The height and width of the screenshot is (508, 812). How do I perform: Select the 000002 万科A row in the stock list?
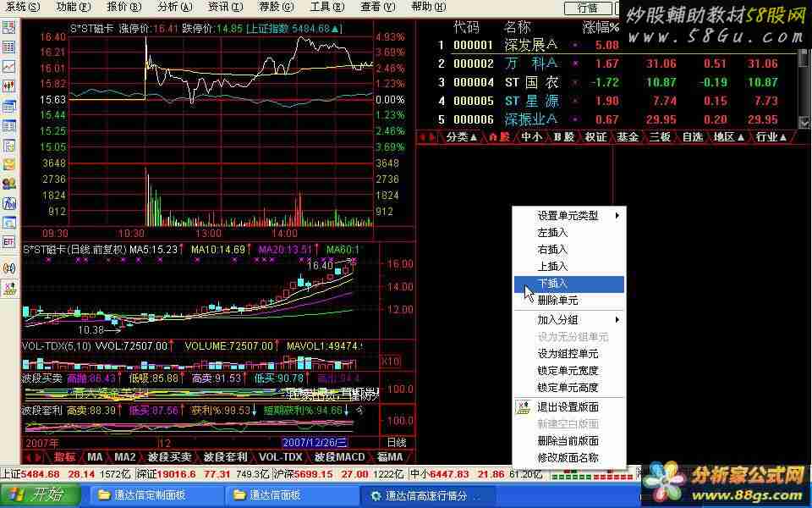coord(607,63)
